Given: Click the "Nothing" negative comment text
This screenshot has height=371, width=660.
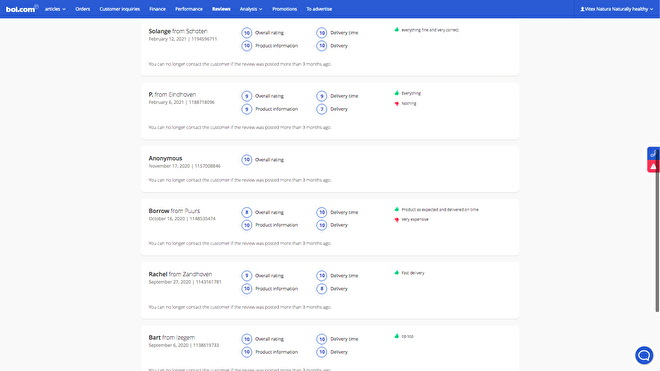Looking at the screenshot, I should (x=408, y=103).
